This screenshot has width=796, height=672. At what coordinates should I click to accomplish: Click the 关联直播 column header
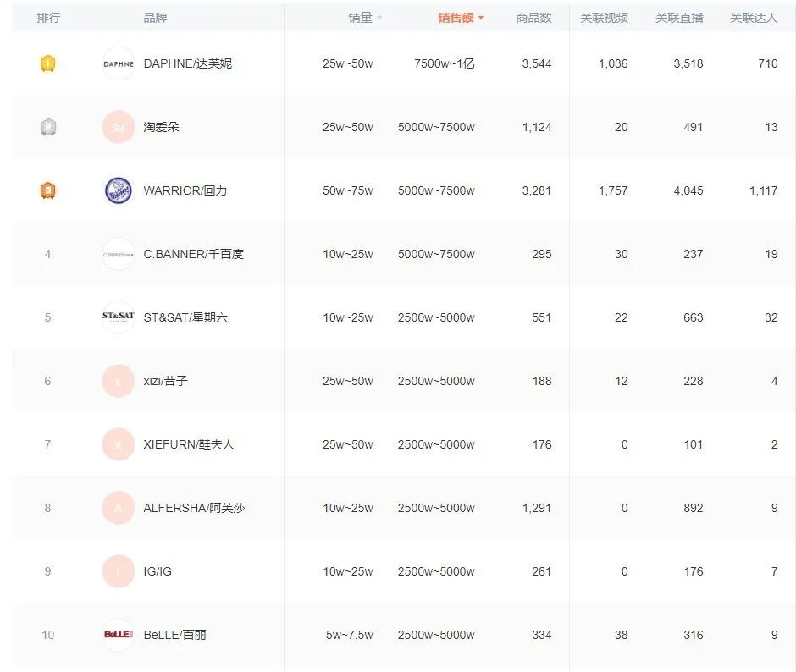[x=679, y=18]
